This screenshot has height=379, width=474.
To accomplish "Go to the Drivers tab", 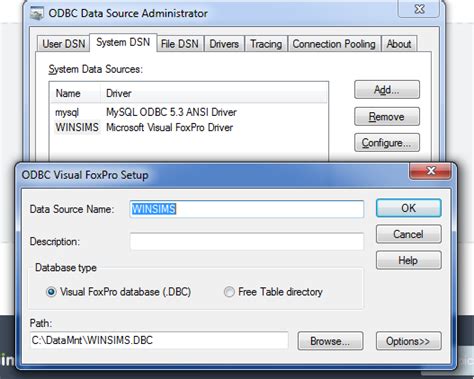I will point(224,44).
